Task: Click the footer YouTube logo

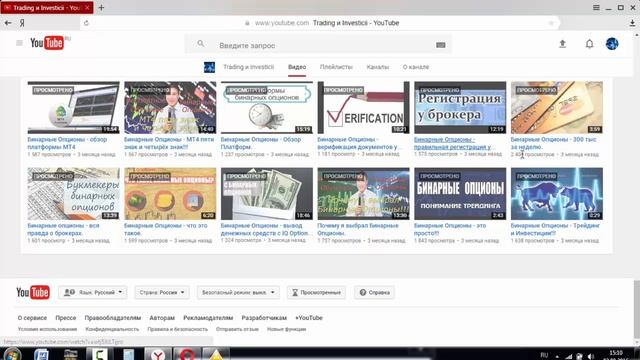Action: 33,292
